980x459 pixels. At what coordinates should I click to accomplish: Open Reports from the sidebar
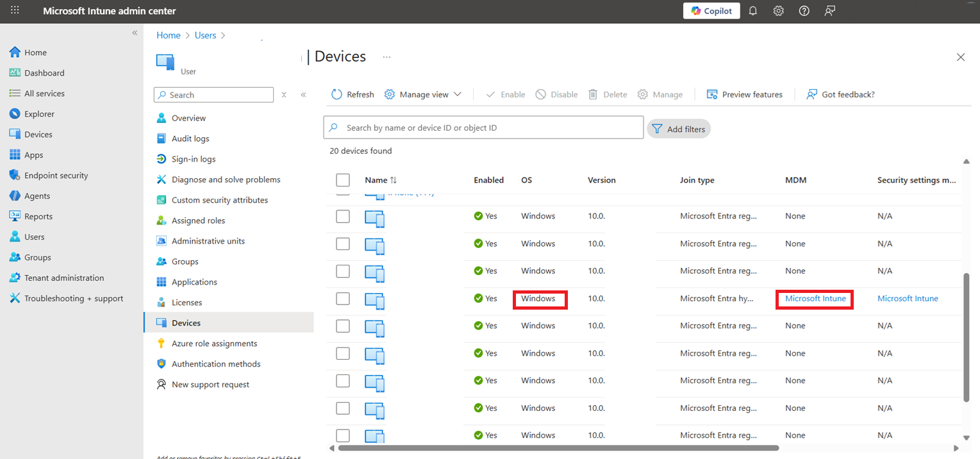point(38,216)
